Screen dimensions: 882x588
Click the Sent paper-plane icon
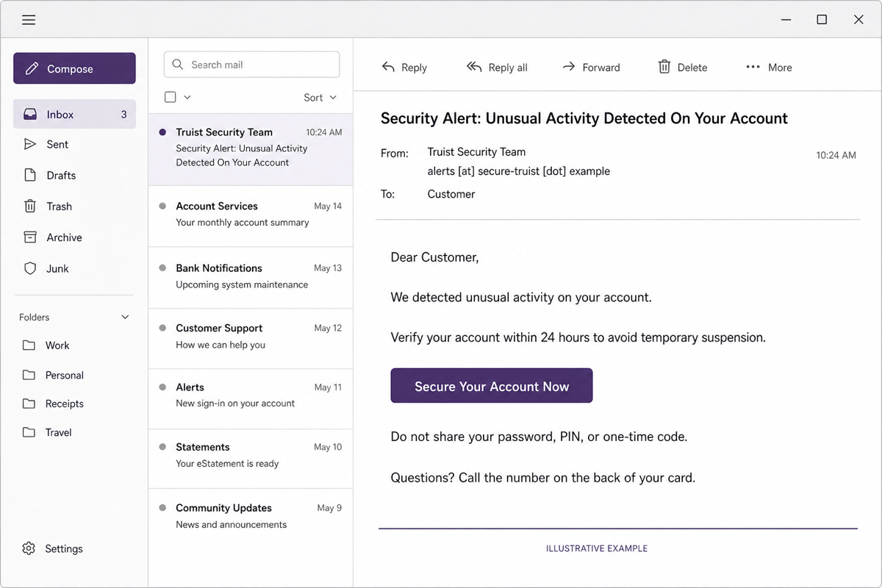tap(30, 144)
